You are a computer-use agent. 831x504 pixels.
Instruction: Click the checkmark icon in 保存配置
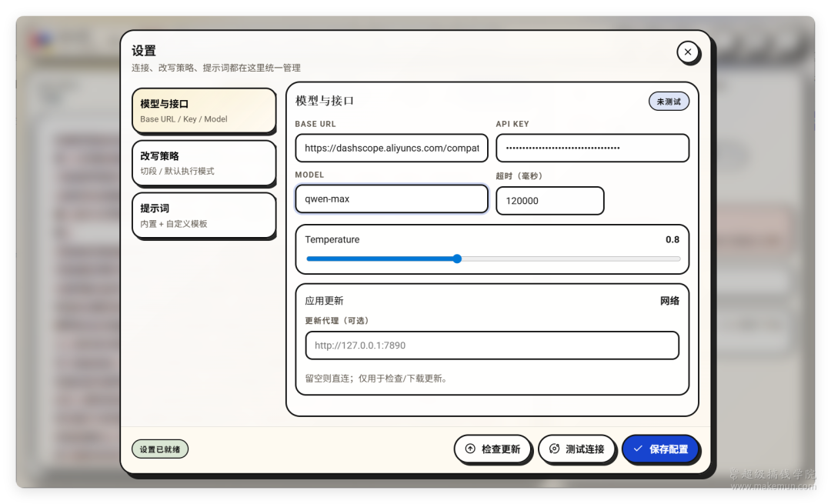[x=638, y=449]
